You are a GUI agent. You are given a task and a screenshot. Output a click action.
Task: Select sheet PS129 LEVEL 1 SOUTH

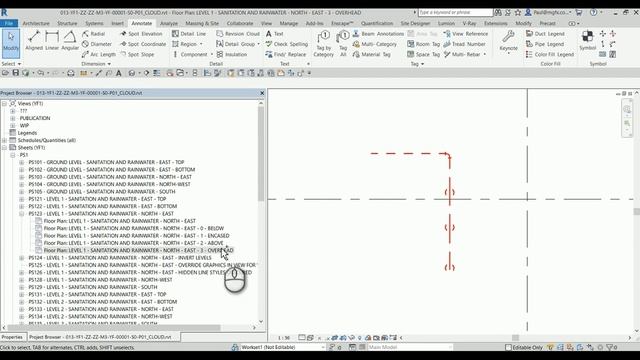(93, 287)
